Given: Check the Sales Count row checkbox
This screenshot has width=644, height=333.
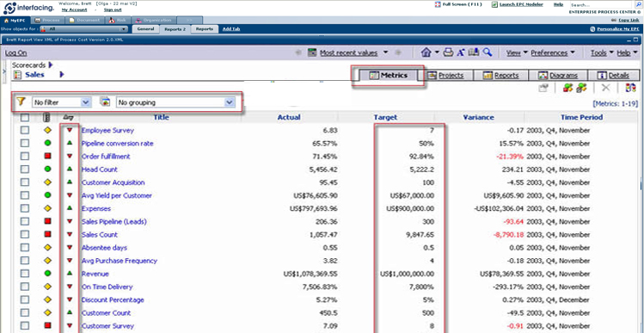Looking at the screenshot, I should pyautogui.click(x=25, y=234).
